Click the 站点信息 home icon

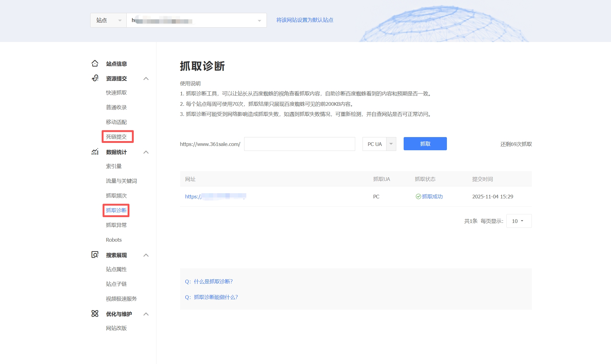pos(95,63)
